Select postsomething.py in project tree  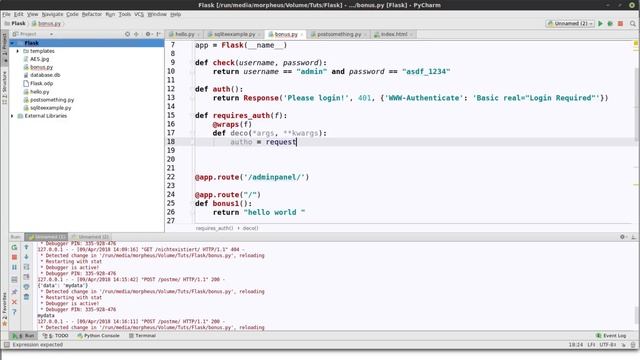(52, 100)
